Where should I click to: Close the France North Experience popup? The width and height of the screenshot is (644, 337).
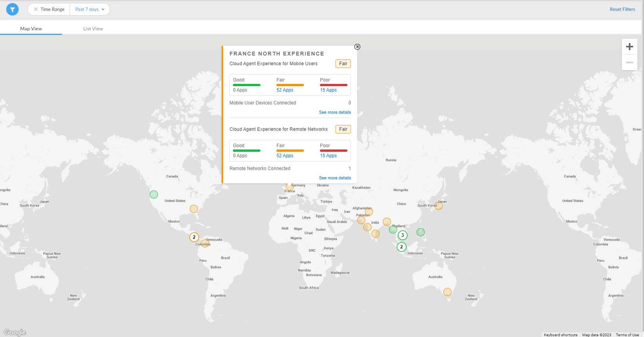click(357, 47)
